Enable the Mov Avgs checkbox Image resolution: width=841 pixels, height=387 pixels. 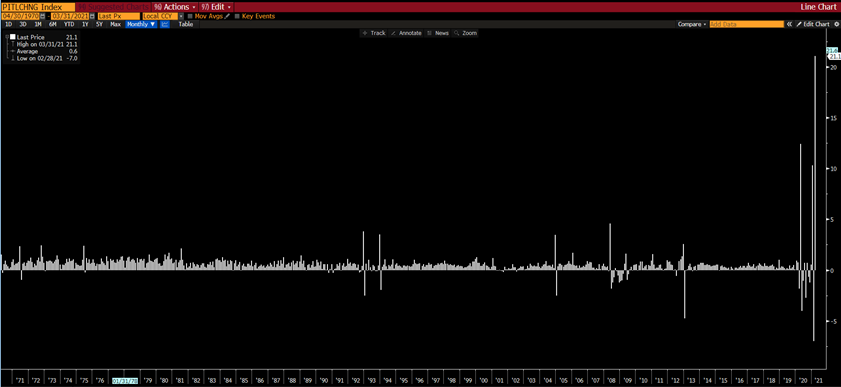pos(190,16)
